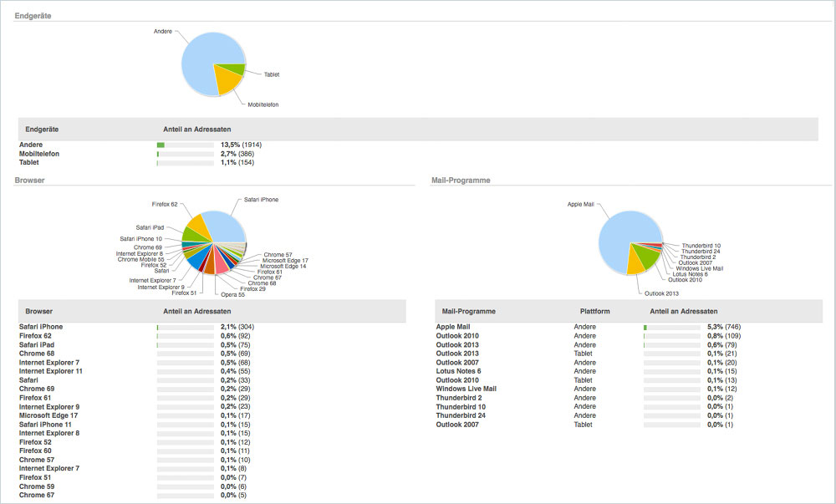836x504 pixels.
Task: Select Safari iPhone row in Browser table
Action: coord(41,327)
